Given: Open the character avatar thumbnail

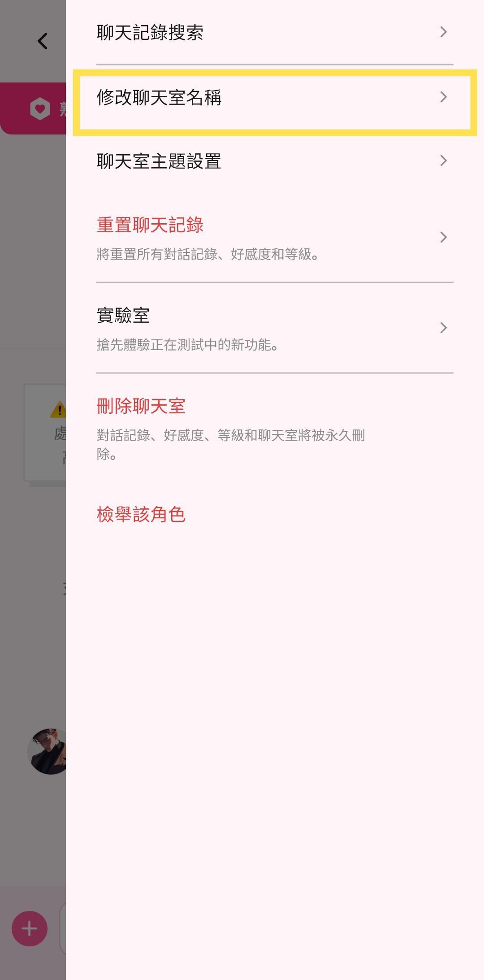Looking at the screenshot, I should click(47, 751).
